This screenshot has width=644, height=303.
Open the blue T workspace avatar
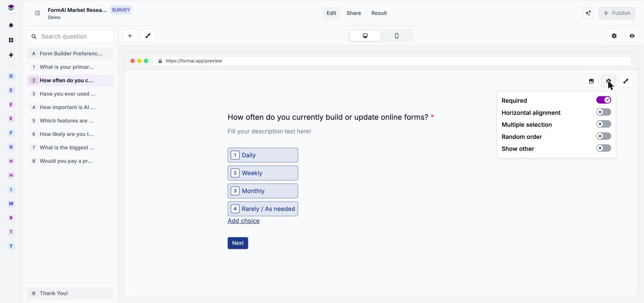pos(11,246)
